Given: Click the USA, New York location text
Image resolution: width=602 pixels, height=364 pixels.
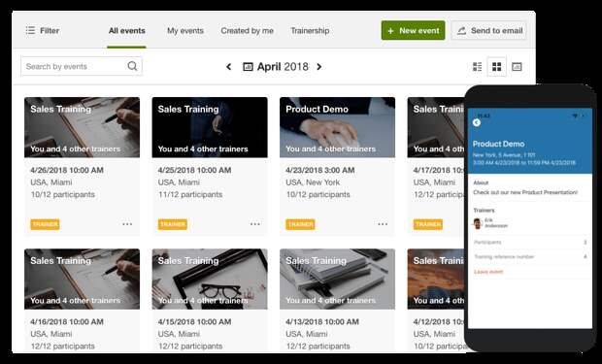Looking at the screenshot, I should (x=313, y=182).
